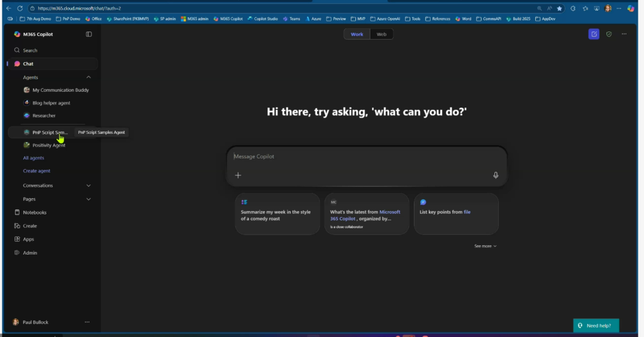Expand See more prompt suggestions
The width and height of the screenshot is (644, 337).
pyautogui.click(x=486, y=246)
